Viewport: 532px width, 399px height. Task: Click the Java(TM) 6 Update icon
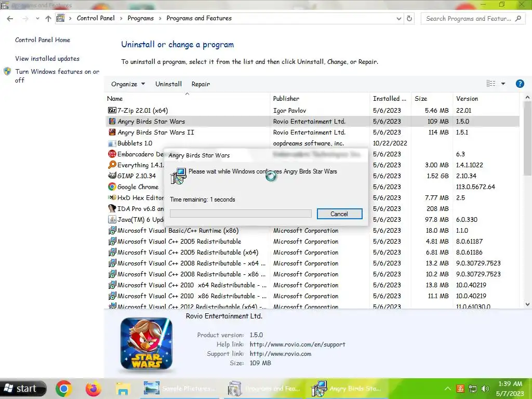point(112,220)
